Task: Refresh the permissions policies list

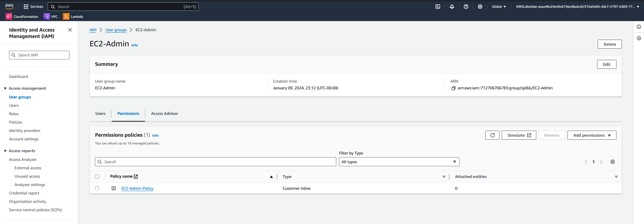Action: pyautogui.click(x=492, y=135)
